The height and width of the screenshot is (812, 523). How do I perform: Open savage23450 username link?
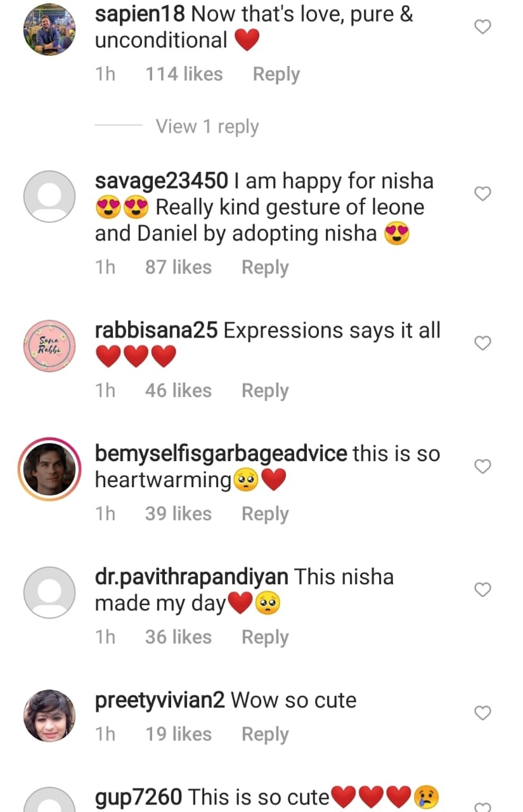161,181
